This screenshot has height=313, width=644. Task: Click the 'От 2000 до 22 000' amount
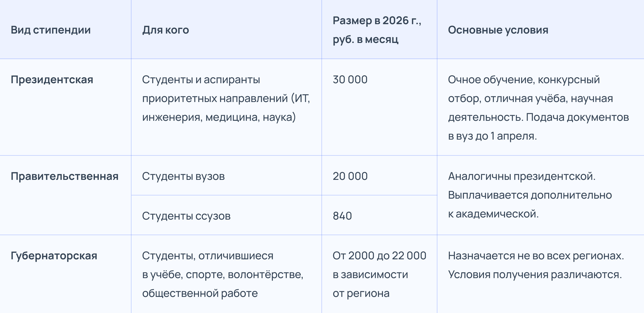379,256
